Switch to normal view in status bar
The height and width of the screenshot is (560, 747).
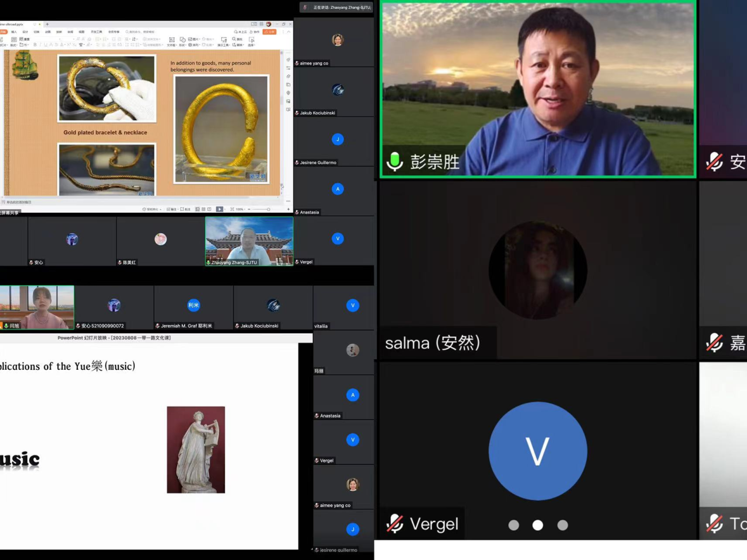[x=197, y=209]
